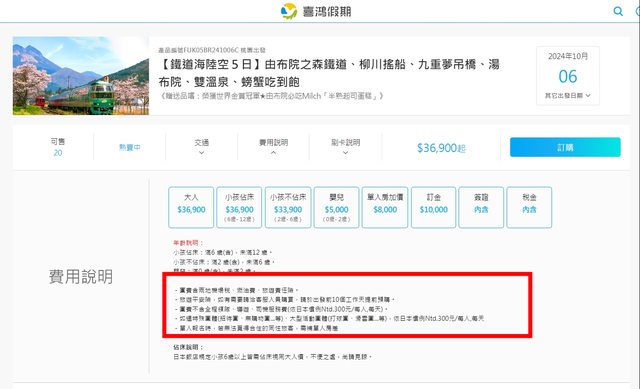
Task: Click the $36,900起 price text
Action: pyautogui.click(x=441, y=148)
